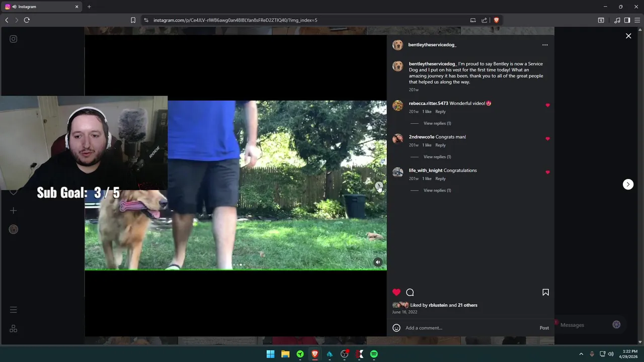Screen dimensions: 644x362
Task: Open the Messages panel
Action: pos(589,325)
